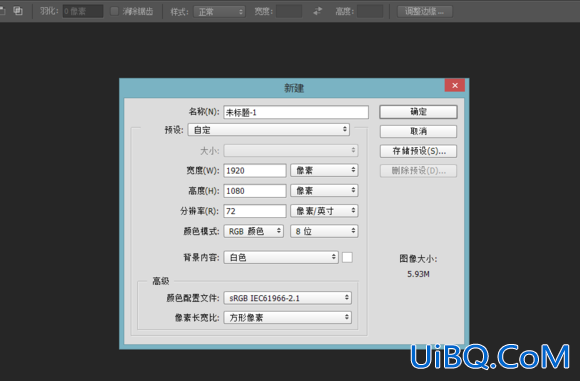Click the white background color swatch
Image resolution: width=580 pixels, height=381 pixels.
coord(347,257)
